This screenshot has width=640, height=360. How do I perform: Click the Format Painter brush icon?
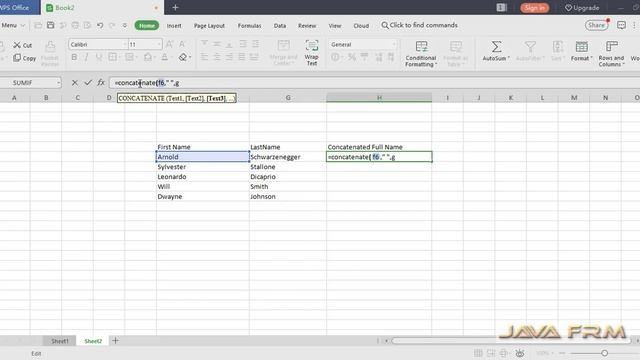[x=50, y=46]
